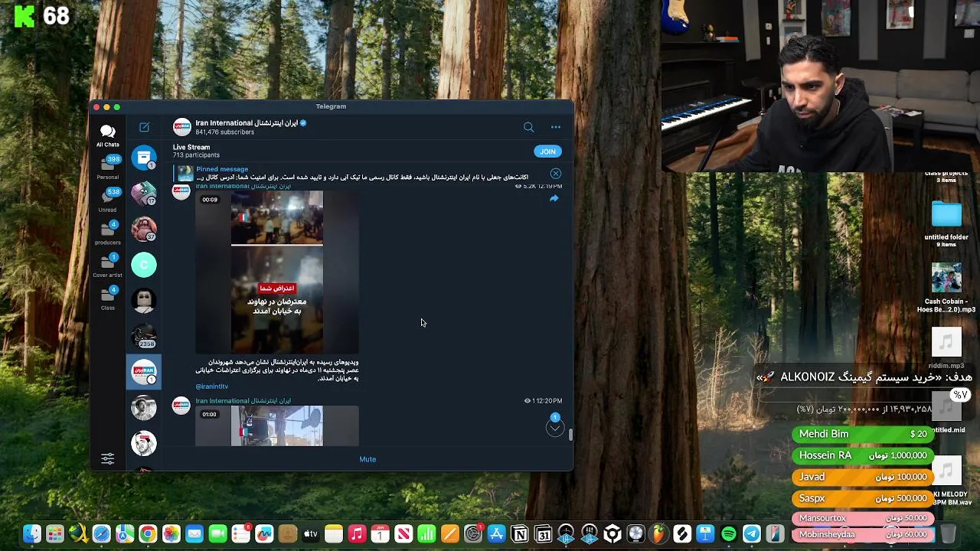Open the @iranintltv link
This screenshot has width=980, height=551.
(x=212, y=386)
